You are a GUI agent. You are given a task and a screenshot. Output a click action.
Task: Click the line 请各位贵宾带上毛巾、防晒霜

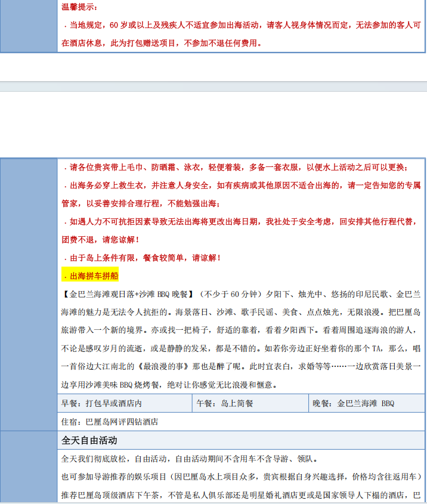pyautogui.click(x=236, y=167)
